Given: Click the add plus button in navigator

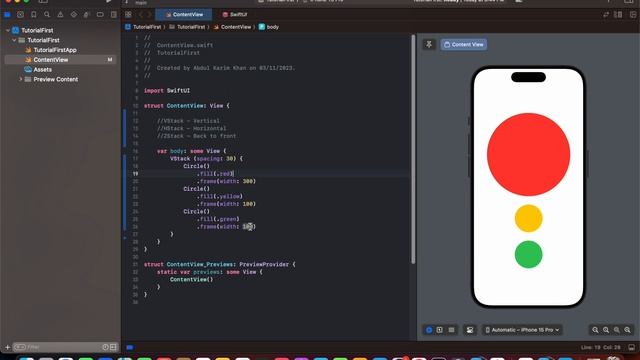Looking at the screenshot, I should point(7,347).
